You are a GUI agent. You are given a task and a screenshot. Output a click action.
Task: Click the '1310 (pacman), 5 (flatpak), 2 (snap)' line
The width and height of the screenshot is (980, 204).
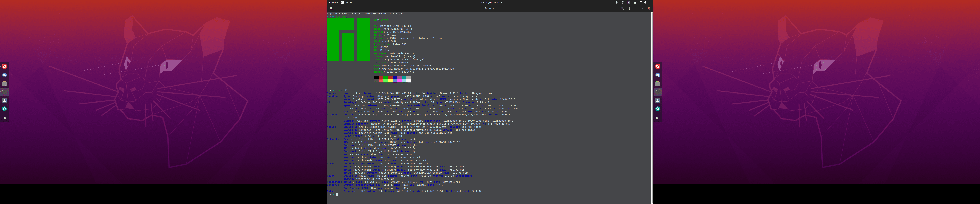point(409,38)
